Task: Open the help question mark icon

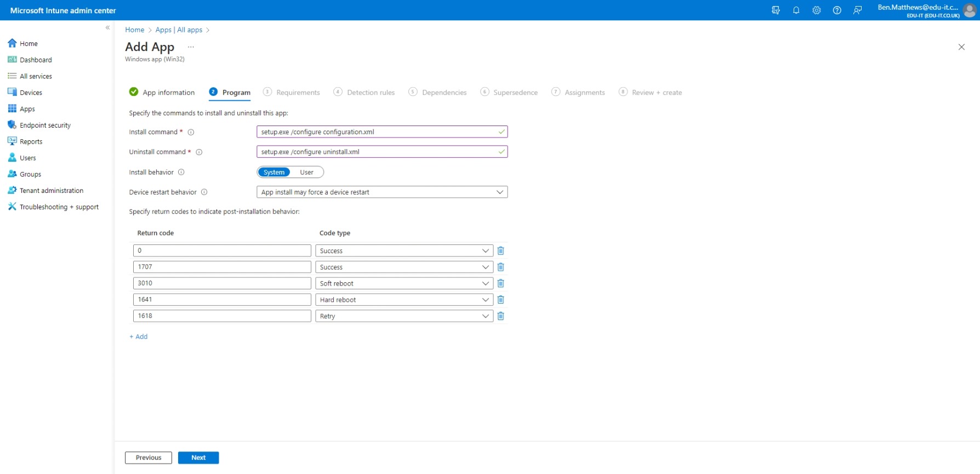Action: pos(837,10)
